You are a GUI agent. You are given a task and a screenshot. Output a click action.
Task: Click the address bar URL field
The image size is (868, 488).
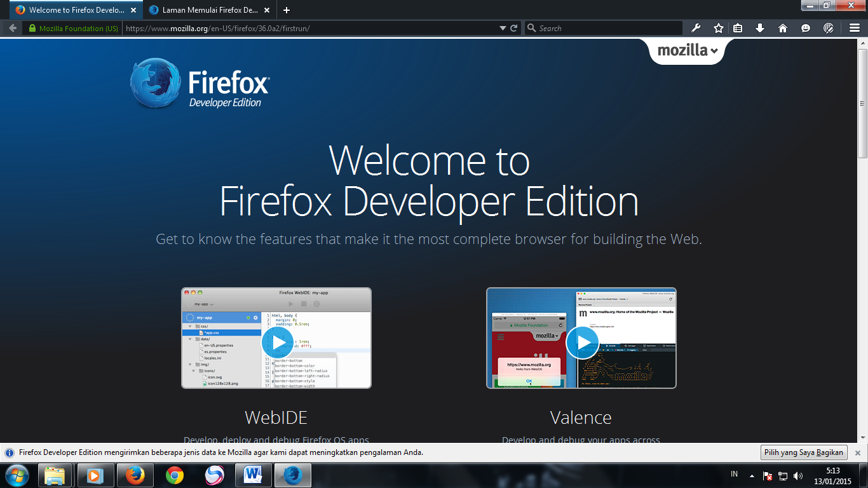point(310,28)
